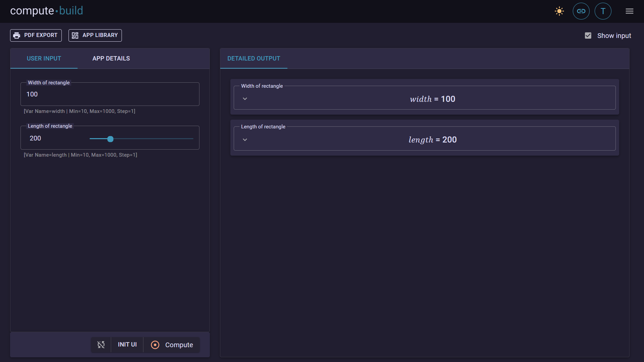Click the compute-build logo
Viewport: 644px width, 362px height.
[x=47, y=11]
